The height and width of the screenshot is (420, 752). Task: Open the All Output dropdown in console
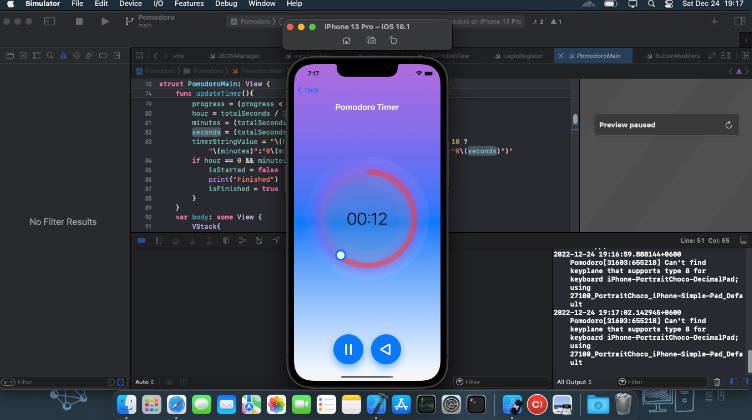576,382
